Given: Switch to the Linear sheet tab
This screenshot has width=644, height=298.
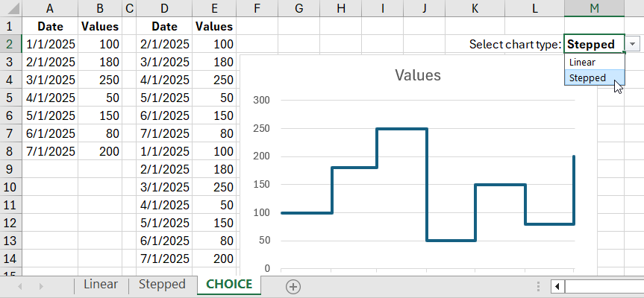Looking at the screenshot, I should [100, 285].
